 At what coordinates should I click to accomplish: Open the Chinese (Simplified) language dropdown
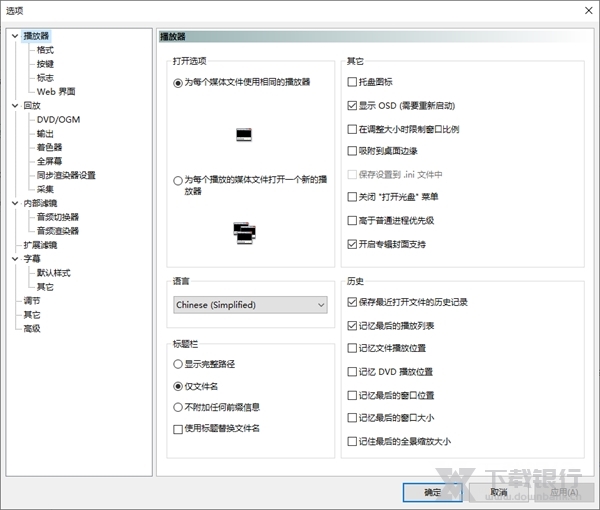pyautogui.click(x=250, y=305)
